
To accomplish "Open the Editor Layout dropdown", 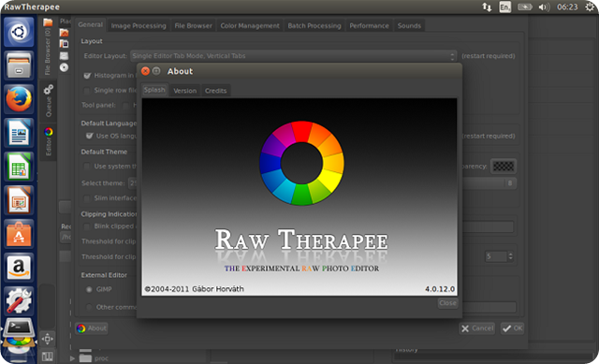I will tap(293, 56).
